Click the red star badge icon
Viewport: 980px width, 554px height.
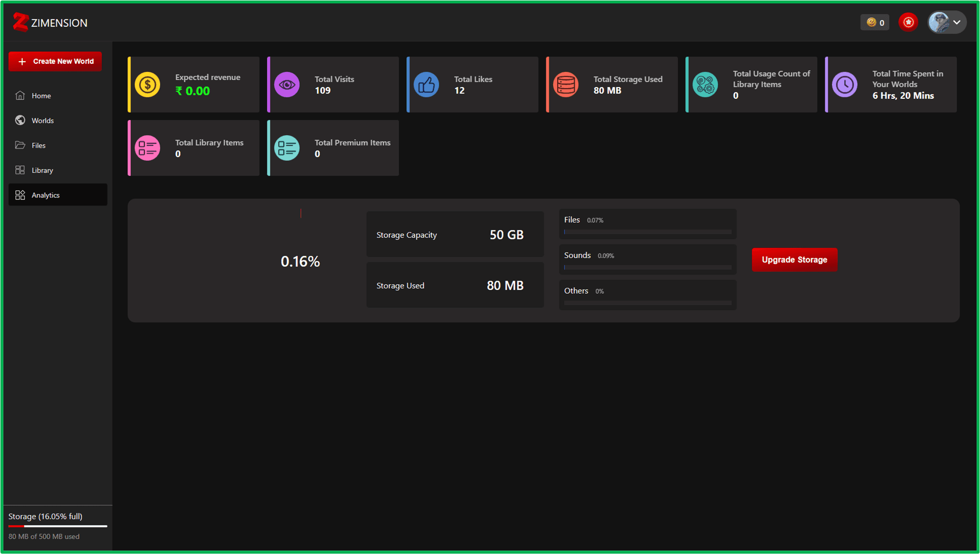click(x=908, y=22)
